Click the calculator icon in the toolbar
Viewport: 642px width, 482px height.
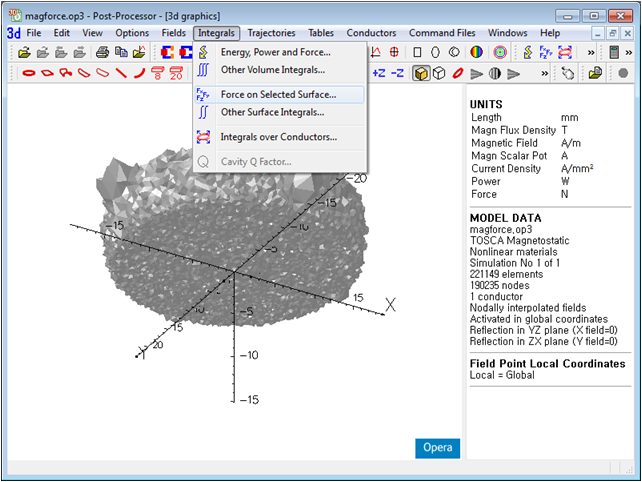614,52
